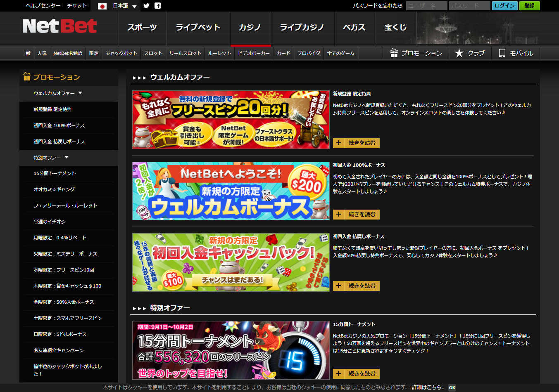Open the 初回入金キャッシュバック banner
The image size is (559, 392).
[x=231, y=262]
